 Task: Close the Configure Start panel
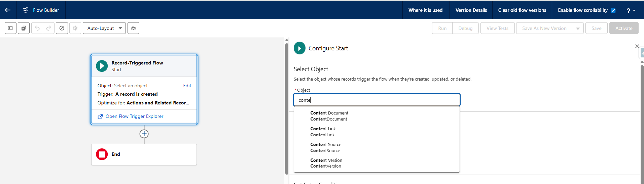(637, 46)
